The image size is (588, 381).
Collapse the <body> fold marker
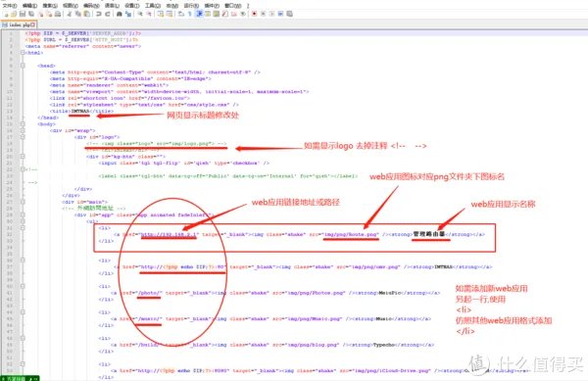coord(23,124)
